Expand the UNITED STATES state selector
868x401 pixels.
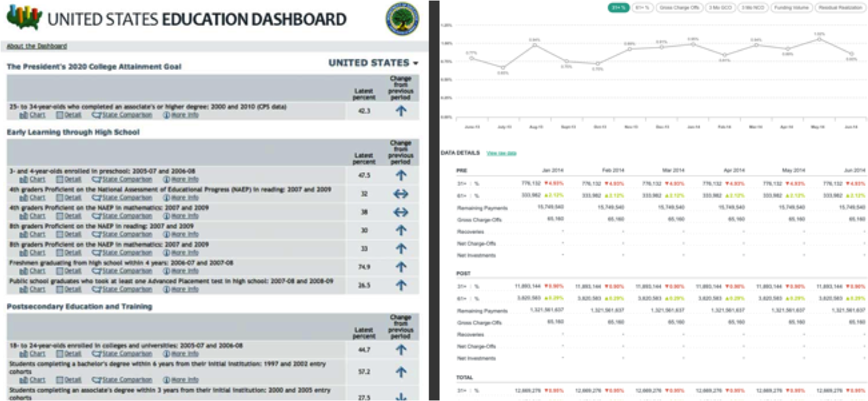pyautogui.click(x=373, y=63)
